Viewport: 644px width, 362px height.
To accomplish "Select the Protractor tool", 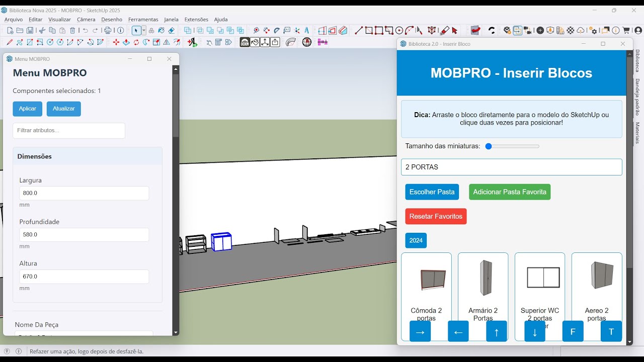I will [x=277, y=30].
